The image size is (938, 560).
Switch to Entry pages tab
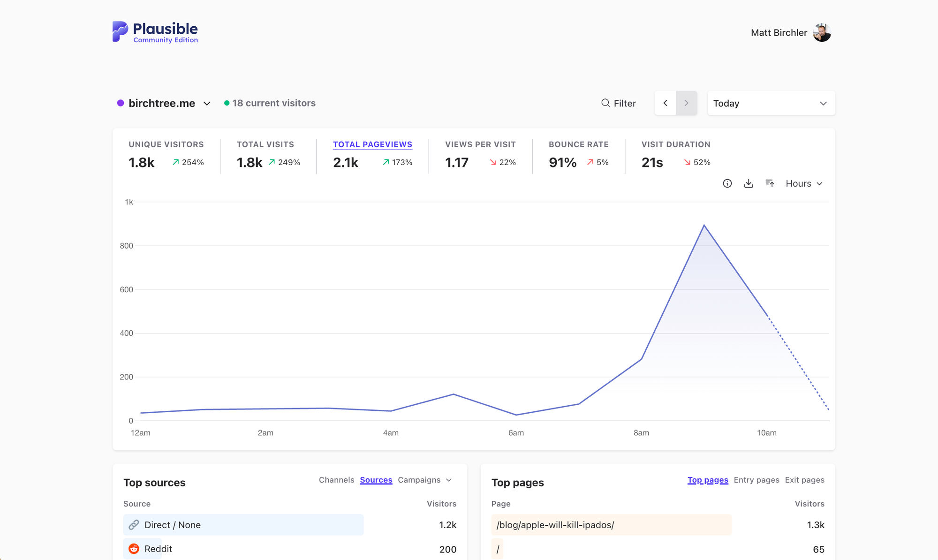756,480
